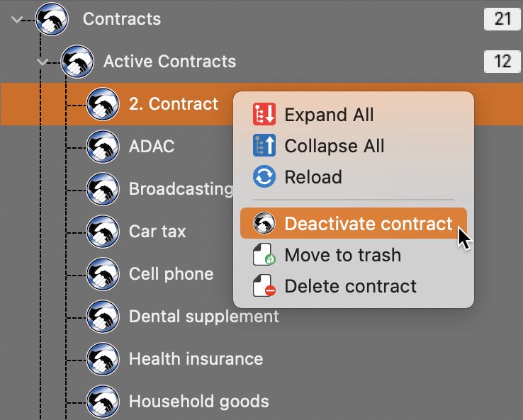Collapse the Contracts tree node chevron
The height and width of the screenshot is (420, 523).
tap(17, 19)
